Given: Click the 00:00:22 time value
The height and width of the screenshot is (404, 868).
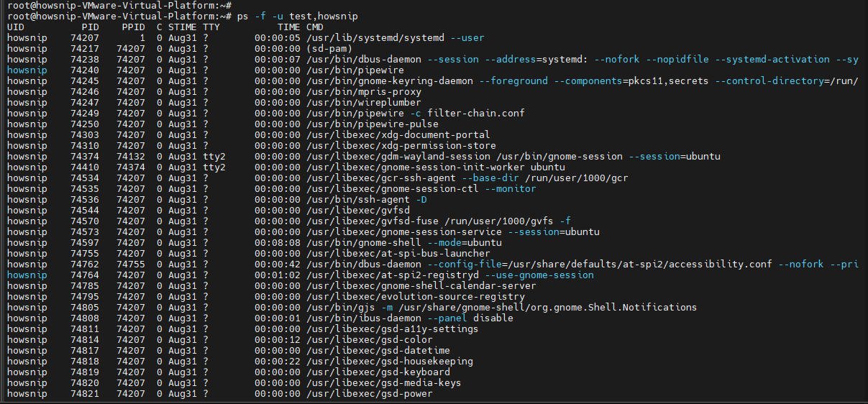Looking at the screenshot, I should (278, 362).
